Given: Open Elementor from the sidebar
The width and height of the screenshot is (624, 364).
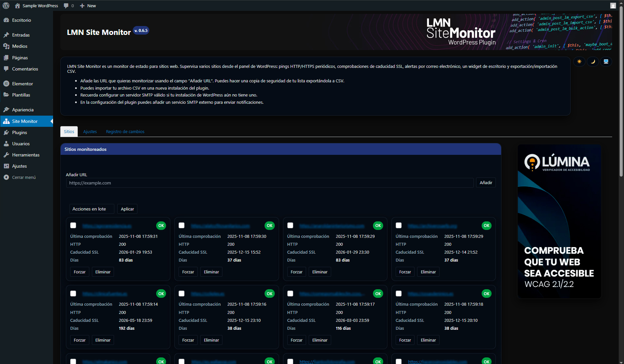Looking at the screenshot, I should (22, 84).
